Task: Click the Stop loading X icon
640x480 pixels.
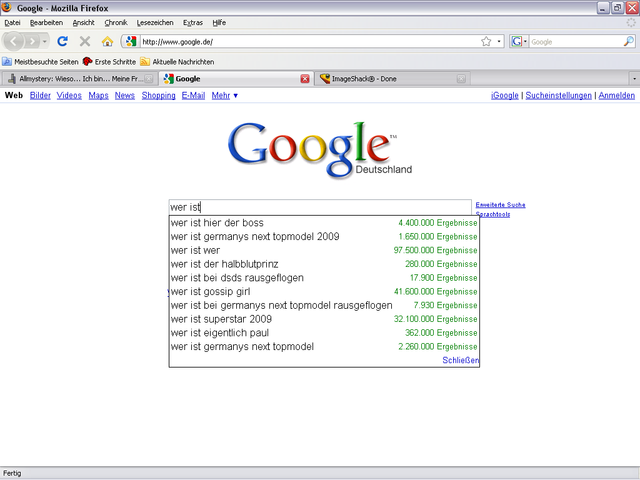Action: click(x=85, y=41)
